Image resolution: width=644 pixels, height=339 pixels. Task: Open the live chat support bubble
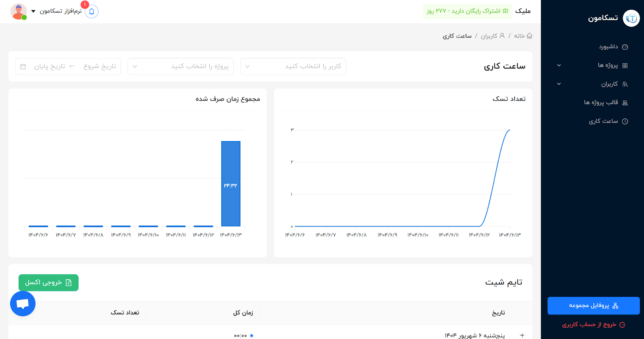pyautogui.click(x=23, y=304)
